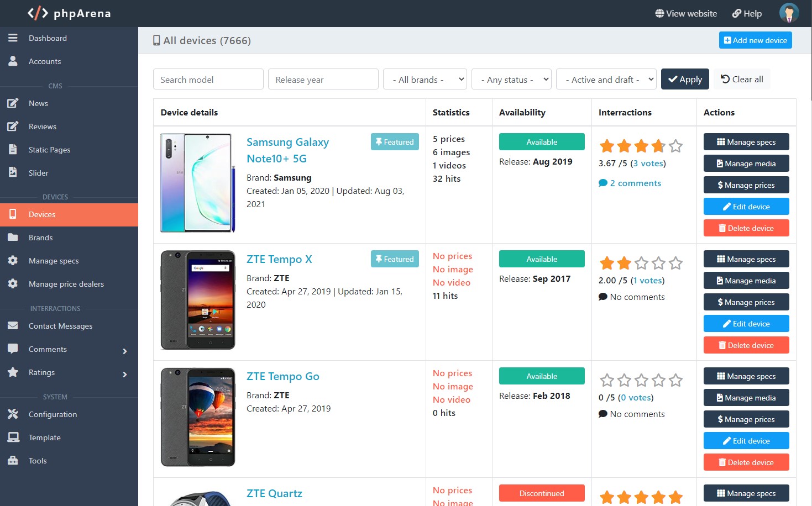
Task: Open the Template icon in System section
Action: (x=12, y=437)
